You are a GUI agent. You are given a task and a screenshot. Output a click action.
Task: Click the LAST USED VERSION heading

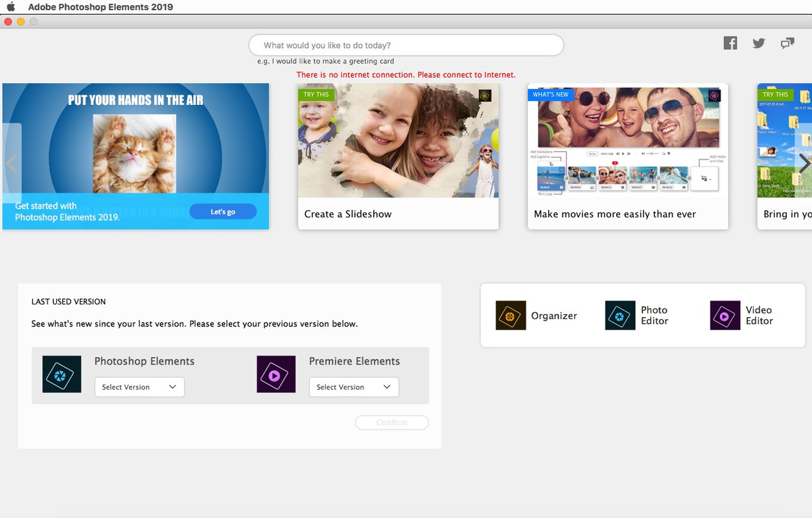(x=69, y=302)
